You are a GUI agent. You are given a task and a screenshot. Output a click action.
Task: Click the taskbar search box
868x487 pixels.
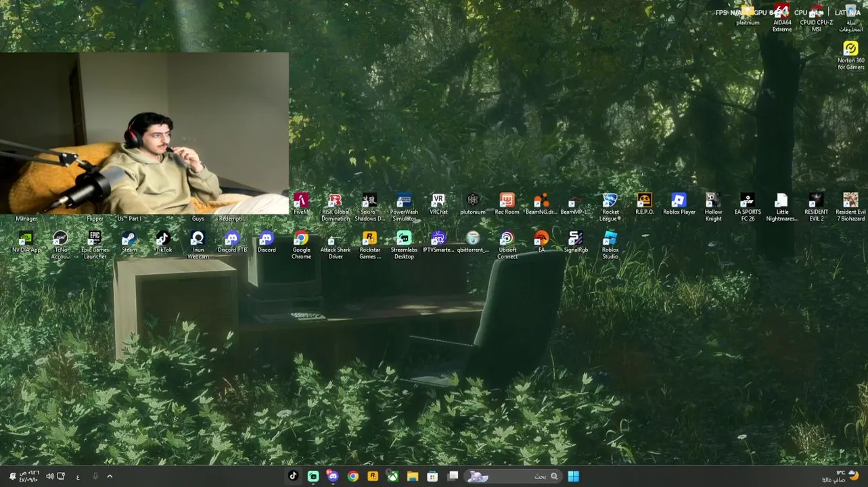tap(513, 476)
